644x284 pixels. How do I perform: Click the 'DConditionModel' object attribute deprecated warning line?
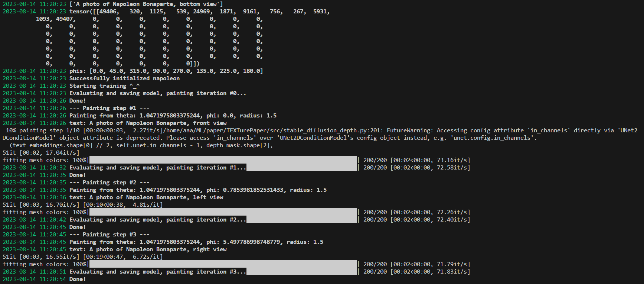[x=270, y=138]
